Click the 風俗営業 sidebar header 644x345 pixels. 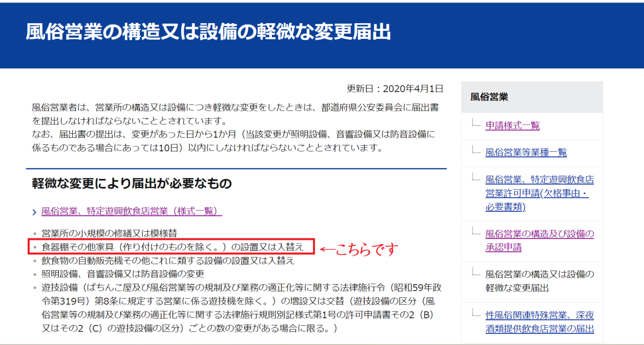click(489, 97)
